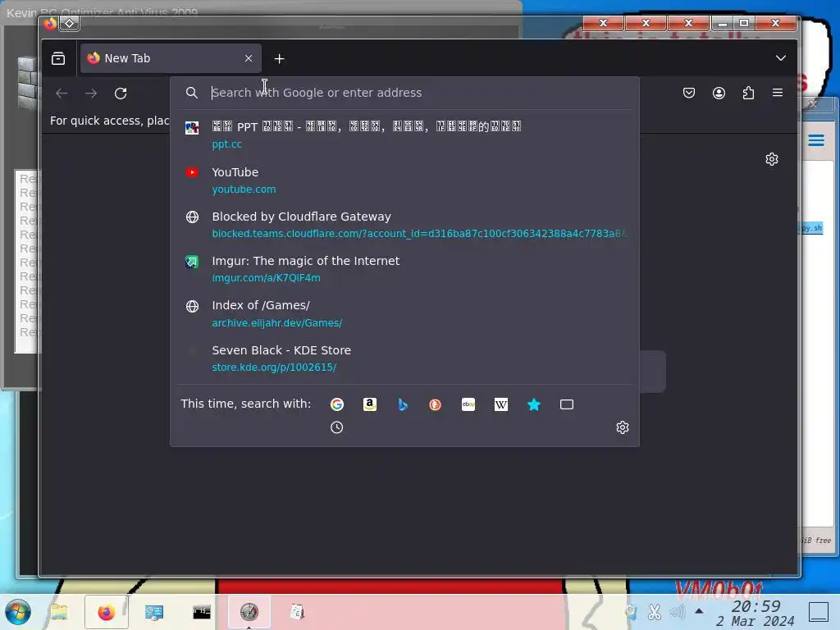The image size is (840, 630).
Task: Search this time with Amazon
Action: pos(370,404)
